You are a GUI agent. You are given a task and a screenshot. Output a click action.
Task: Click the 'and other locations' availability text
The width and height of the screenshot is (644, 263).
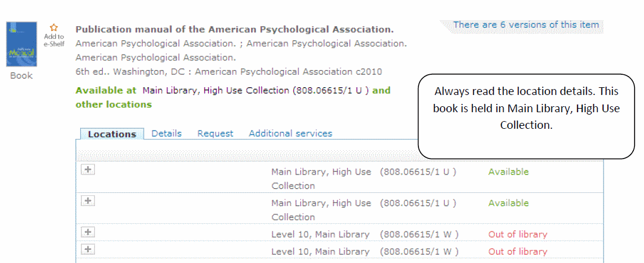(x=113, y=104)
